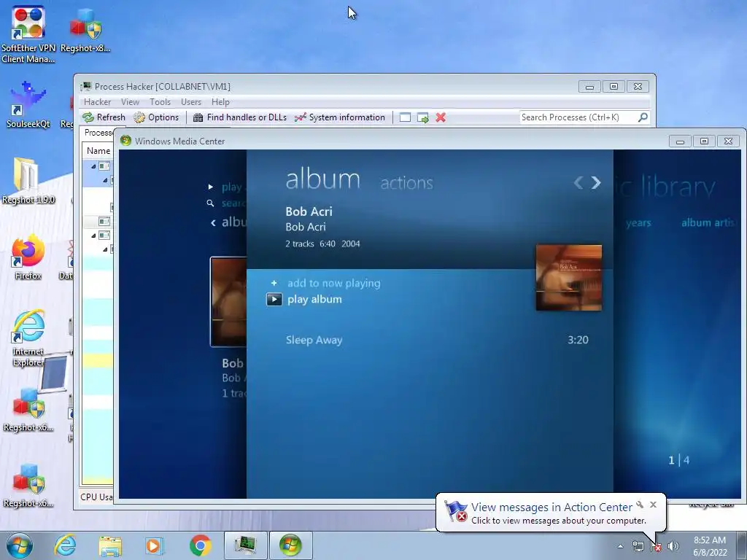Open System information in Process Hacker
Image resolution: width=747 pixels, height=560 pixels.
pyautogui.click(x=340, y=117)
